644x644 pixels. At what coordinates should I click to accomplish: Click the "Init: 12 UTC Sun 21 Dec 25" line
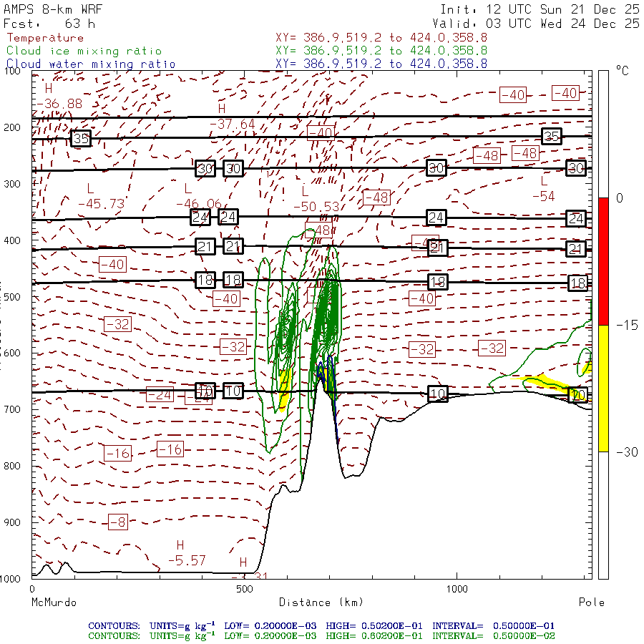point(540,9)
